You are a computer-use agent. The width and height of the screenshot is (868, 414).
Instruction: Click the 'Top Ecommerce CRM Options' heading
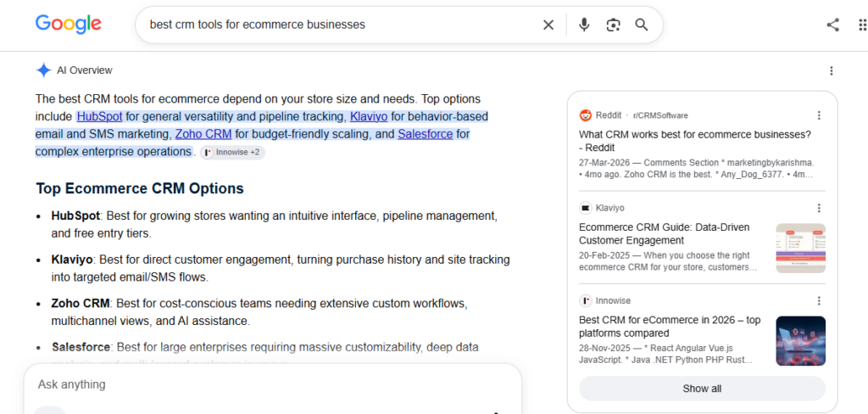click(x=140, y=188)
